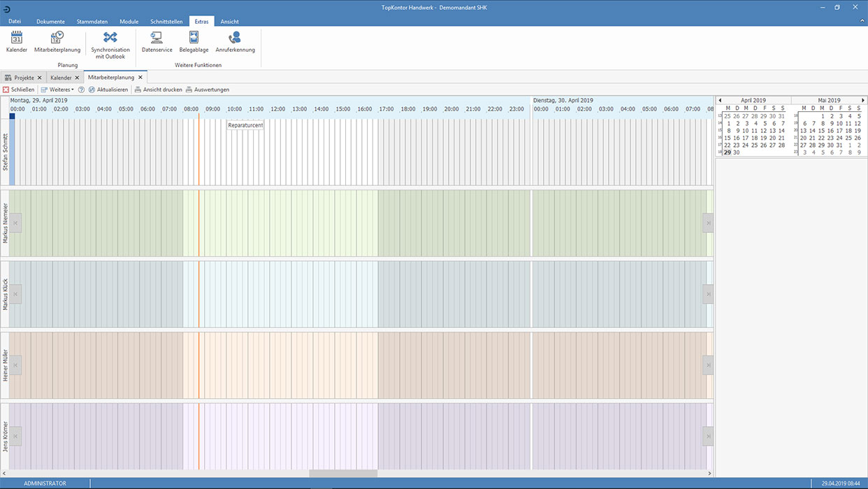Click the blue 00:00 marker for Stefan Schmitt

click(x=12, y=117)
